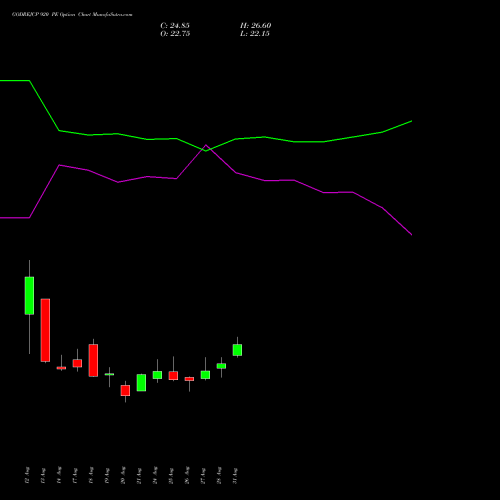The image size is (500, 500).
Task: Select the "14 Aug" date label
Action: (x=59, y=475)
